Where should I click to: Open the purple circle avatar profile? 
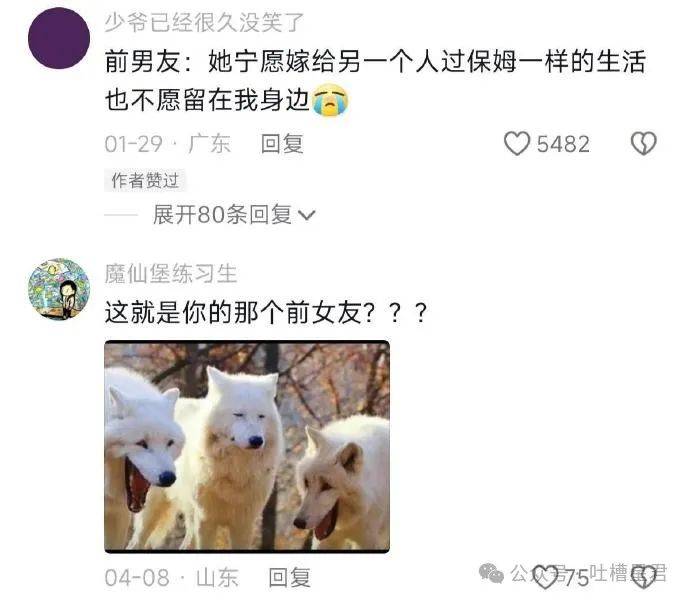59,38
